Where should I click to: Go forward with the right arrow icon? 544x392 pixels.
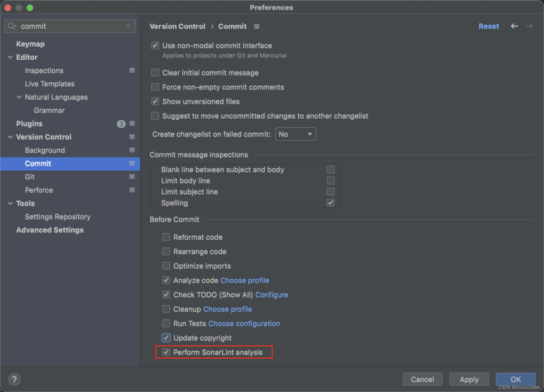[529, 26]
